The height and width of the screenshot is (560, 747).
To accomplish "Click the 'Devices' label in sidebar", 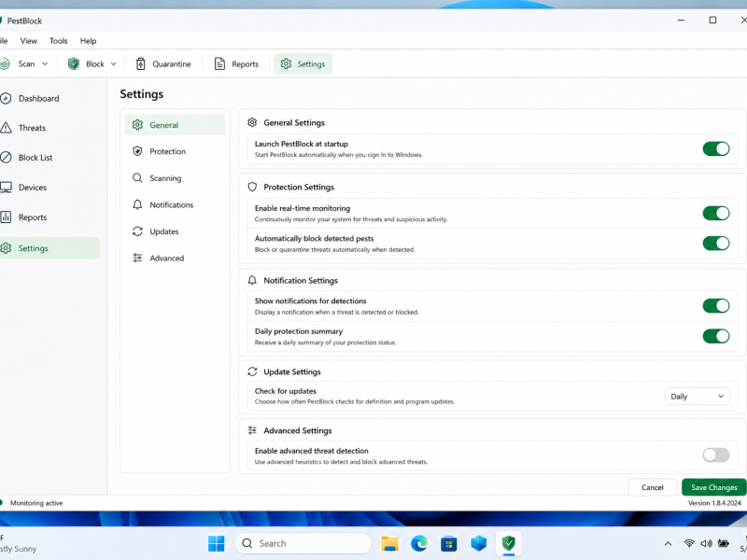I will pyautogui.click(x=33, y=188).
